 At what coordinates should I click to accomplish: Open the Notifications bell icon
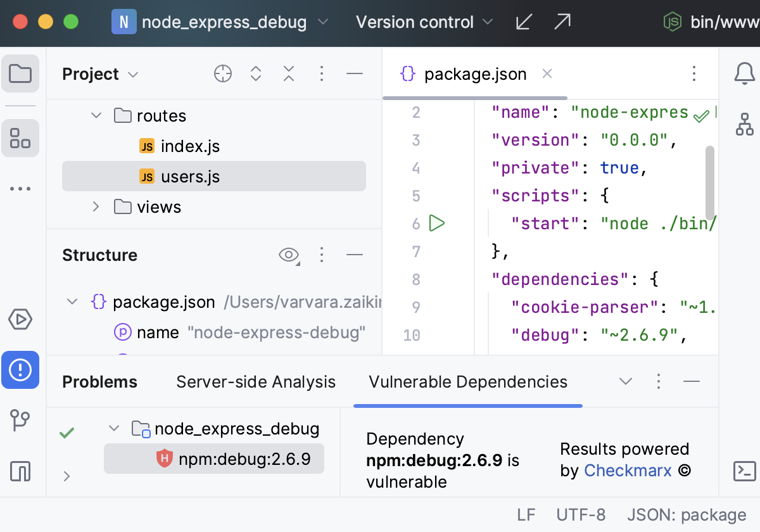pyautogui.click(x=744, y=74)
